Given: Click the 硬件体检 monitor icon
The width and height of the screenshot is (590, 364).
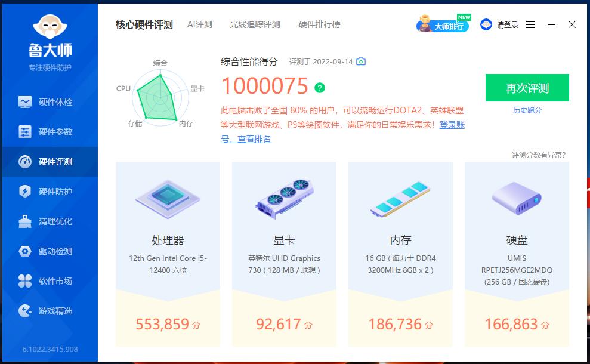Looking at the screenshot, I should pyautogui.click(x=25, y=102).
